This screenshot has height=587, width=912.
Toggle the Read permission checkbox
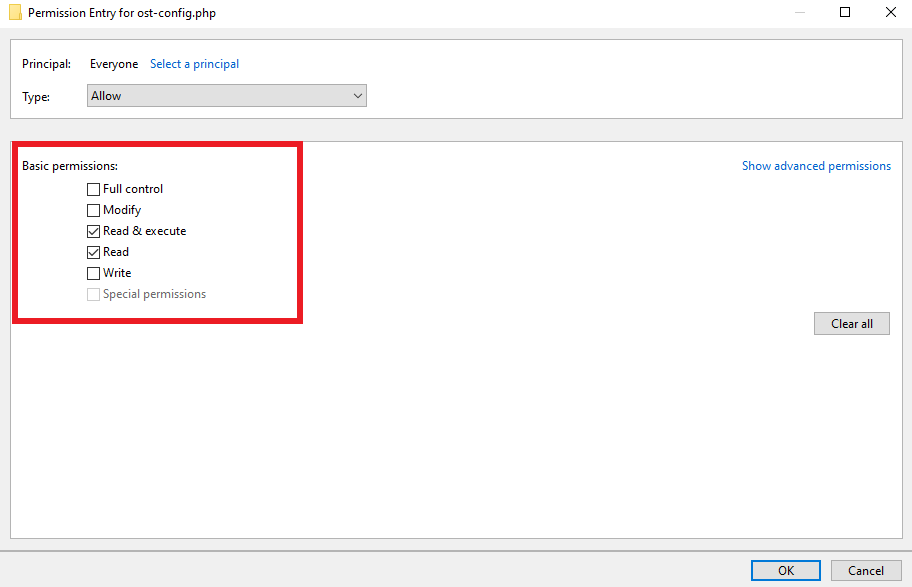point(93,252)
